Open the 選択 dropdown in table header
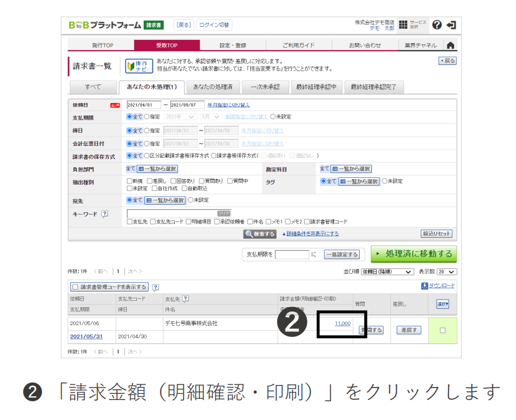The image size is (516, 420). 442,304
